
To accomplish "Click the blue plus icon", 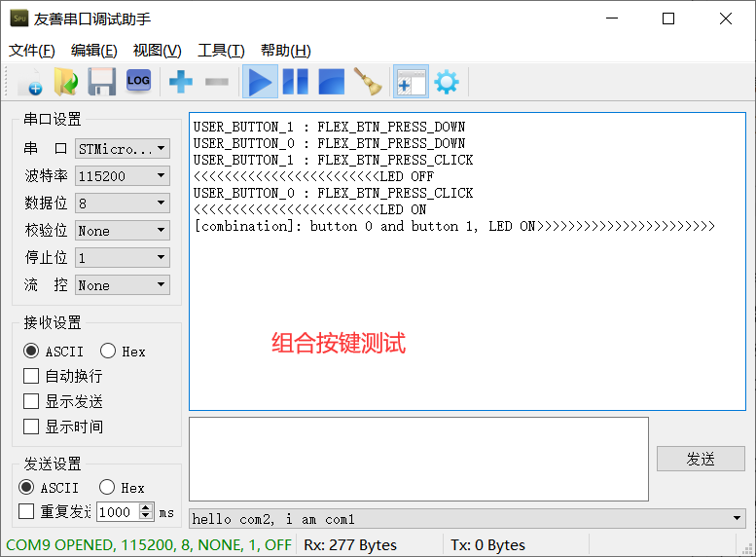I will click(181, 82).
